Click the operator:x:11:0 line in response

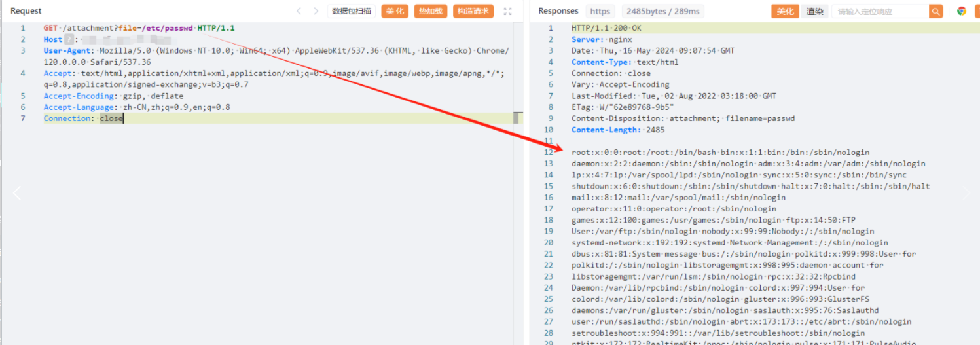tap(674, 208)
